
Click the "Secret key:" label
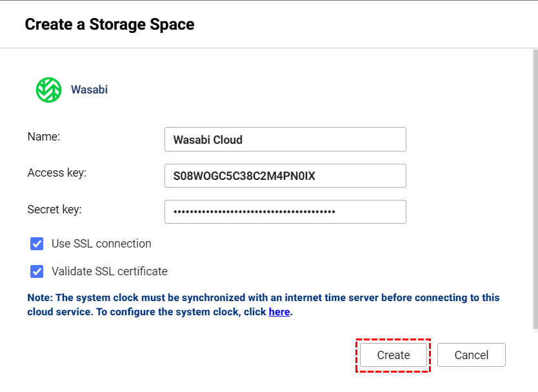54,210
